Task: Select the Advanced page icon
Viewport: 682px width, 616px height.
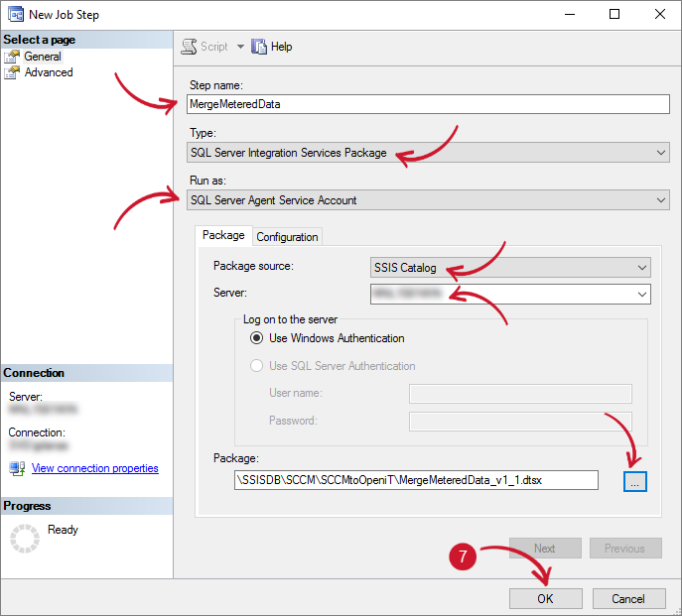Action: pos(12,72)
